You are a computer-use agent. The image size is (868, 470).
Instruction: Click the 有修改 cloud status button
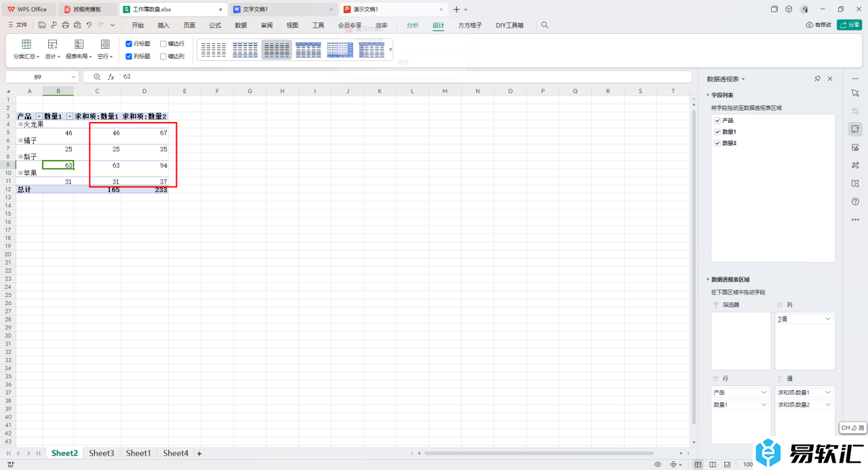point(818,24)
